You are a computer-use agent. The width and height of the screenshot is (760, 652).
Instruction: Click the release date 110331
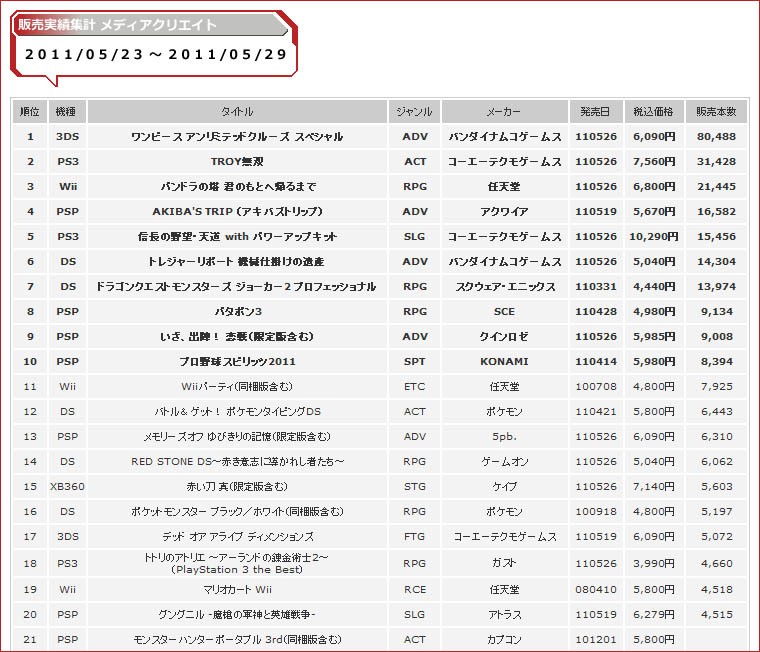pos(596,286)
